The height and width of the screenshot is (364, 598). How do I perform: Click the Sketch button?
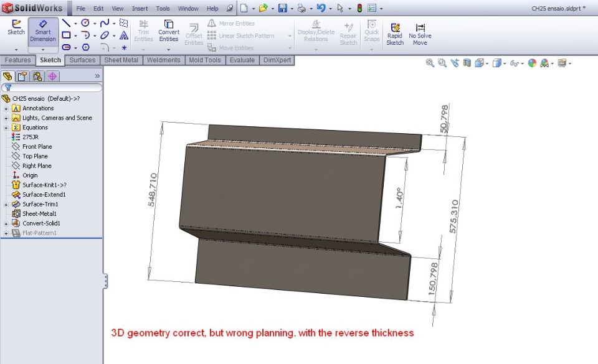coord(16,28)
